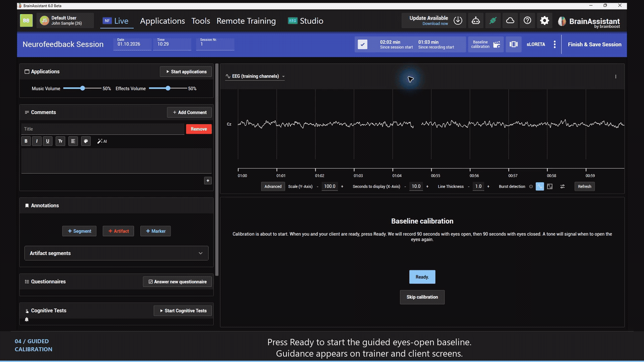Screen dimensions: 644x362
Task: Open the cloud sync icon
Action: coord(510,21)
